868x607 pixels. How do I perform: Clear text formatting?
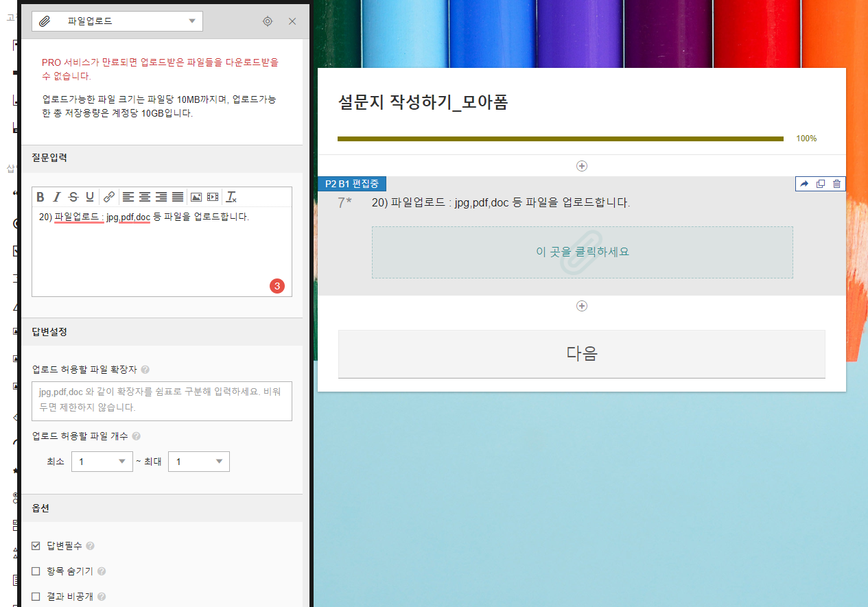tap(231, 197)
